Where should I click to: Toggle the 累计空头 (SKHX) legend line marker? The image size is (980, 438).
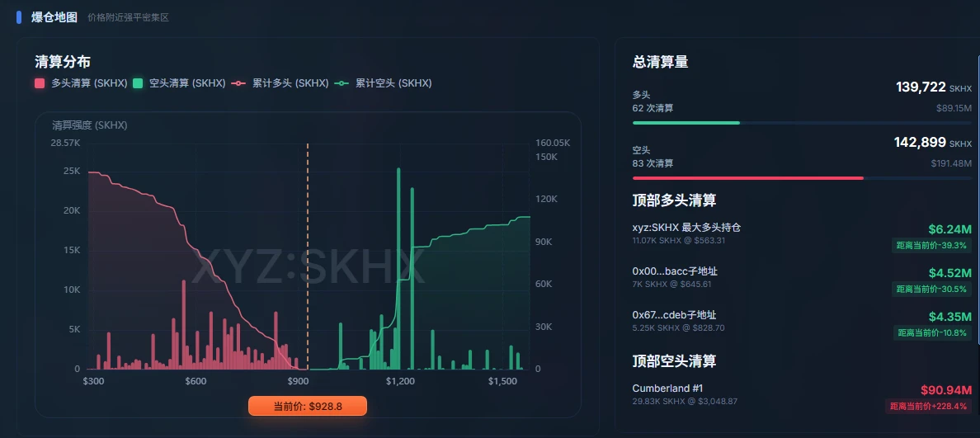[x=342, y=83]
